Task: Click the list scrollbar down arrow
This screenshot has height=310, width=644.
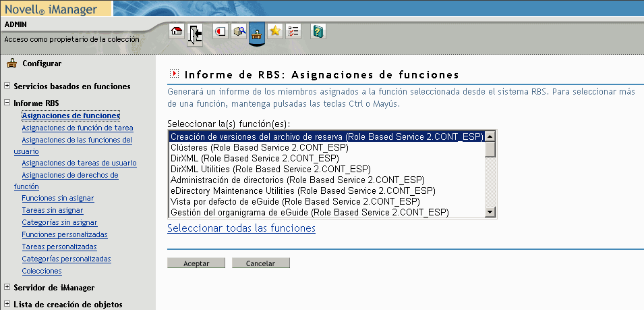Action: 490,212
